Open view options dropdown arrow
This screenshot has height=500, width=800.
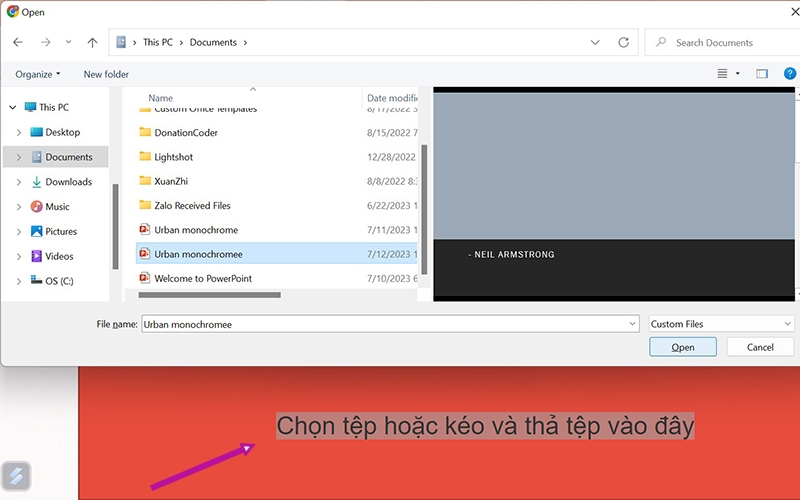737,74
